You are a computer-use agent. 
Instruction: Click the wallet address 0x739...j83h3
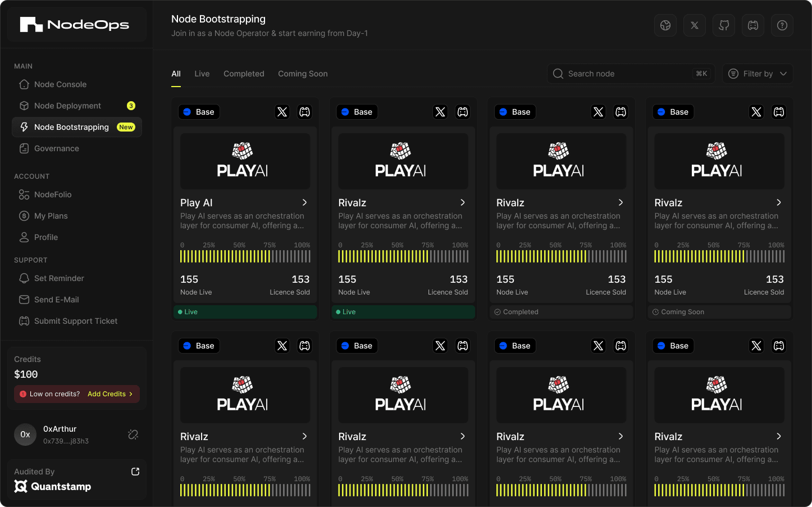pos(66,441)
